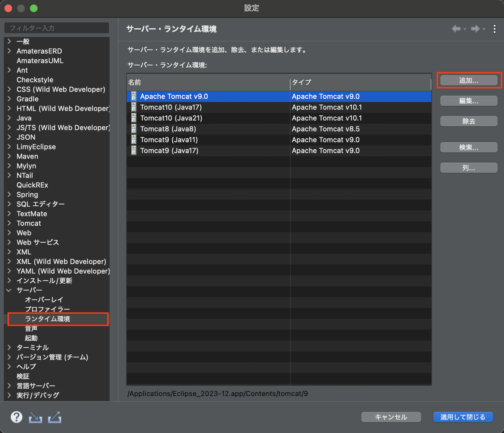
Task: Select 実行/デバッグ tree item
Action: click(x=38, y=395)
